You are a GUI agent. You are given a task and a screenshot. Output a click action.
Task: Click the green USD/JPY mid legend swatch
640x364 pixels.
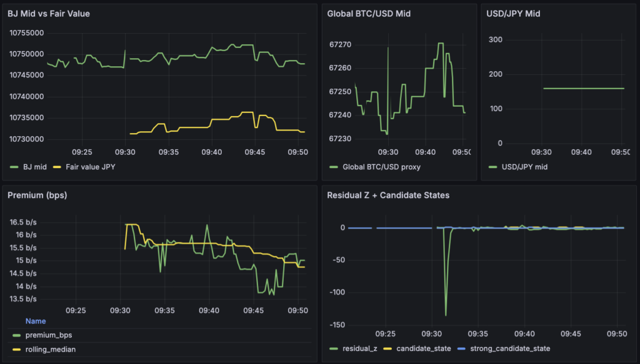pos(492,167)
